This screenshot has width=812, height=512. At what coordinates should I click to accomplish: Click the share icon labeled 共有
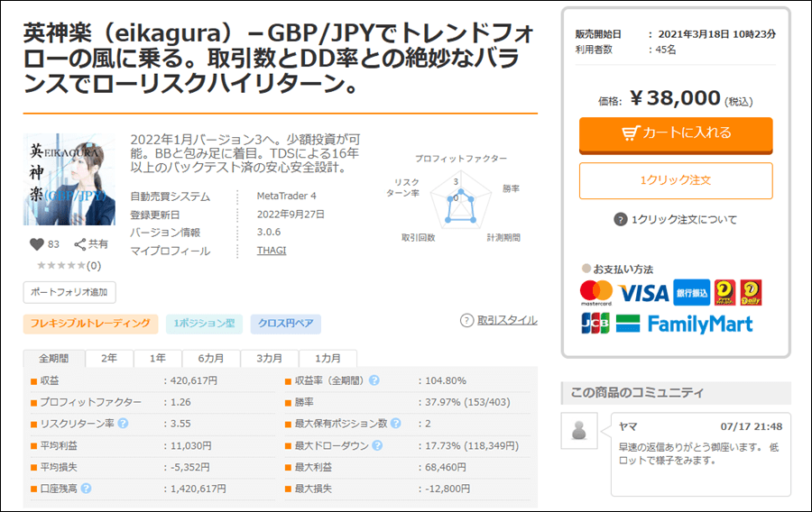[x=80, y=244]
